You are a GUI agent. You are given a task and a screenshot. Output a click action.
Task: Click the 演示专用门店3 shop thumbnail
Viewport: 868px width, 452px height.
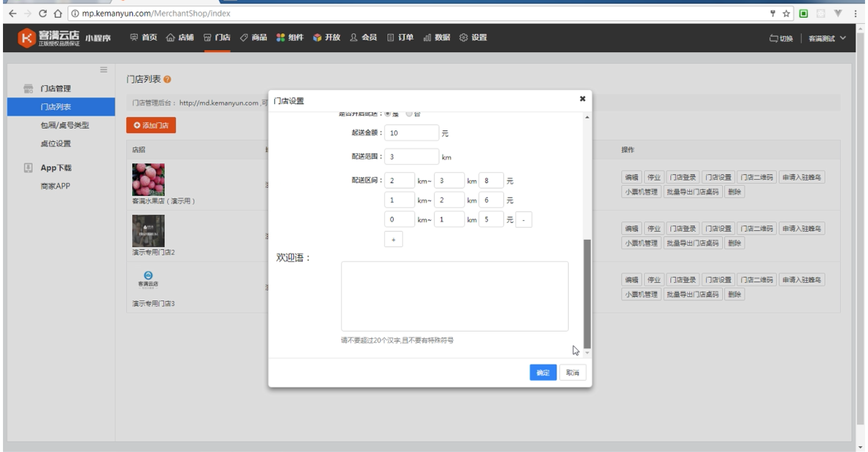tap(148, 279)
